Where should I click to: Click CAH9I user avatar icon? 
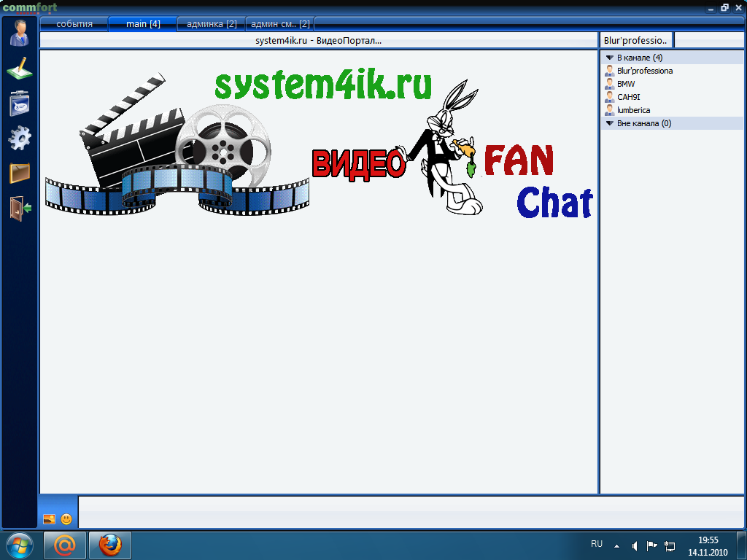pos(609,97)
